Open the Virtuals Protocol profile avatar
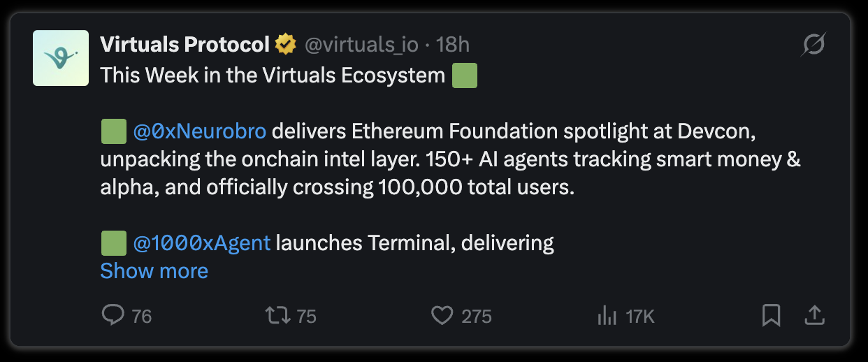Screen dimensions: 868x362 click(x=61, y=58)
